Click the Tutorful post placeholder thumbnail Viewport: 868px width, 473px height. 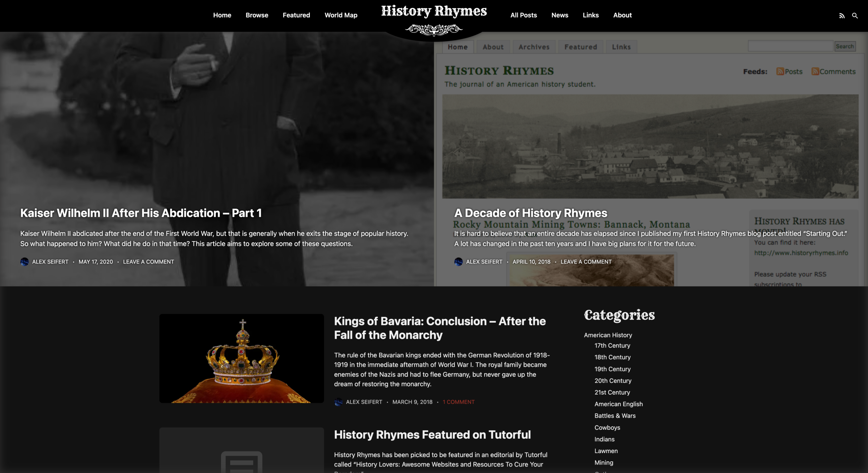[242, 450]
